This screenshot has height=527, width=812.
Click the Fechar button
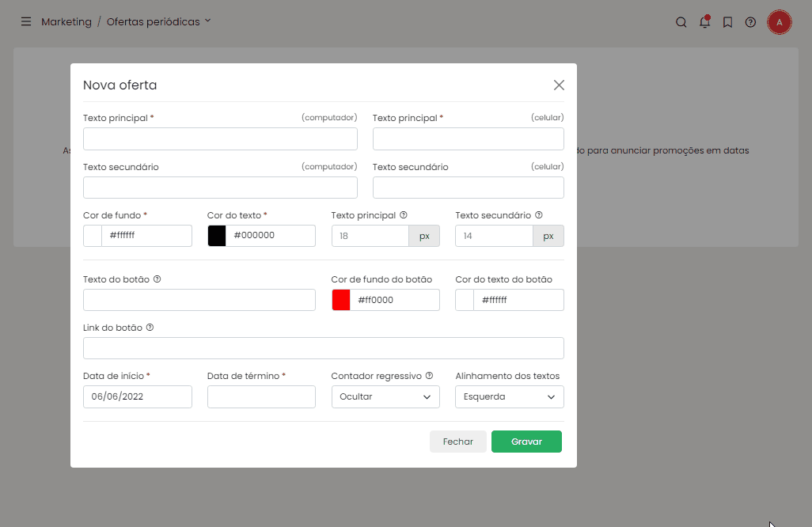(457, 442)
